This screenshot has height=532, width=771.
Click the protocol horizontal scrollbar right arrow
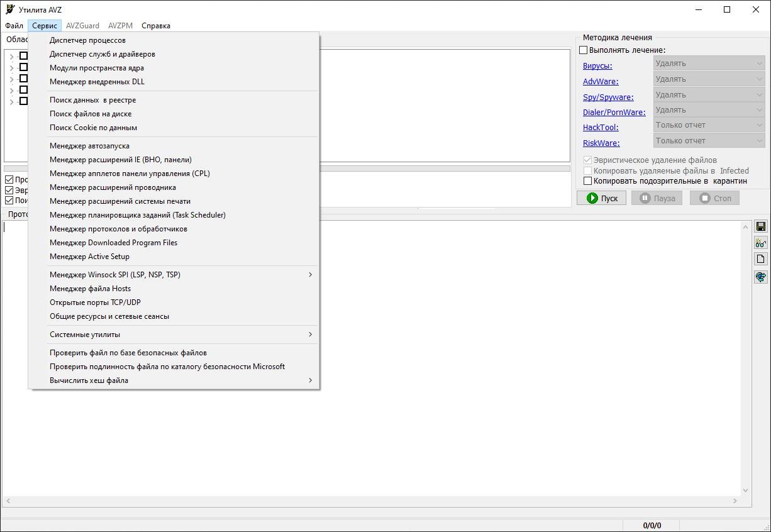click(x=735, y=501)
